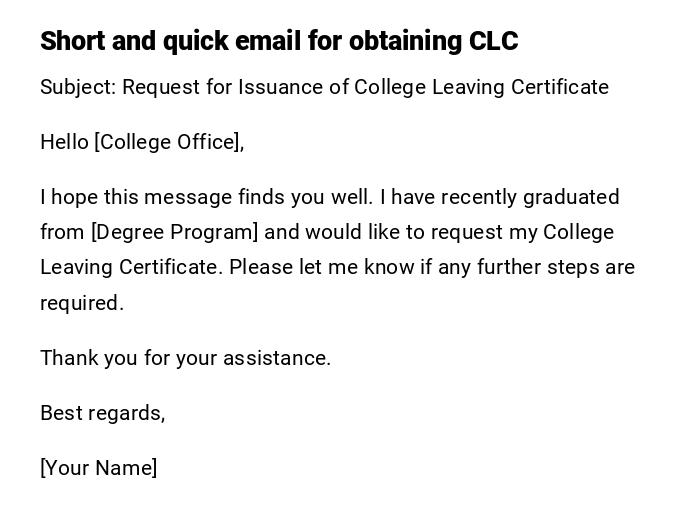
Task: Click the word "required." ending the paragraph
Action: point(82,303)
